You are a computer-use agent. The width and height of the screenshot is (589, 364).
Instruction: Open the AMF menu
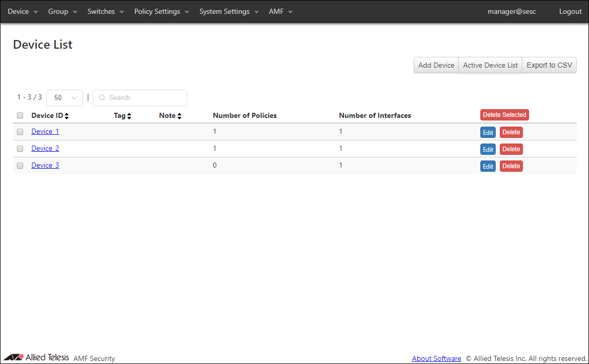tap(280, 11)
